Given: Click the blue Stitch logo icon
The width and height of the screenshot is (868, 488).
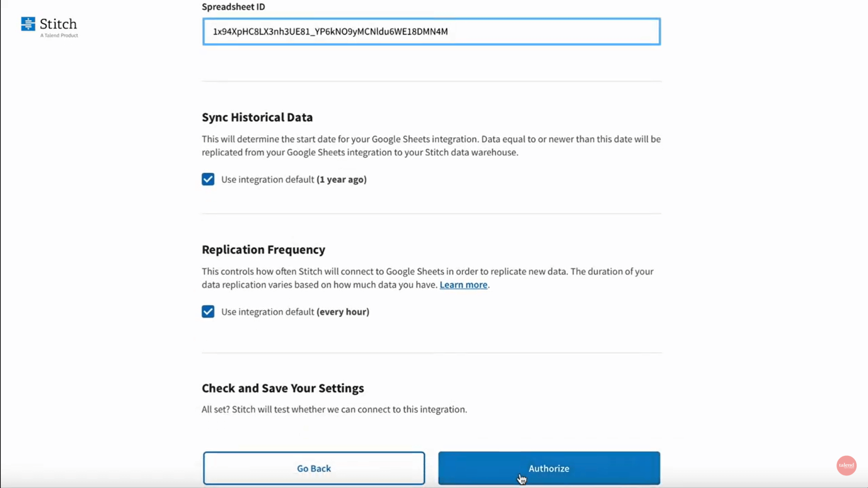Looking at the screenshot, I should (28, 24).
